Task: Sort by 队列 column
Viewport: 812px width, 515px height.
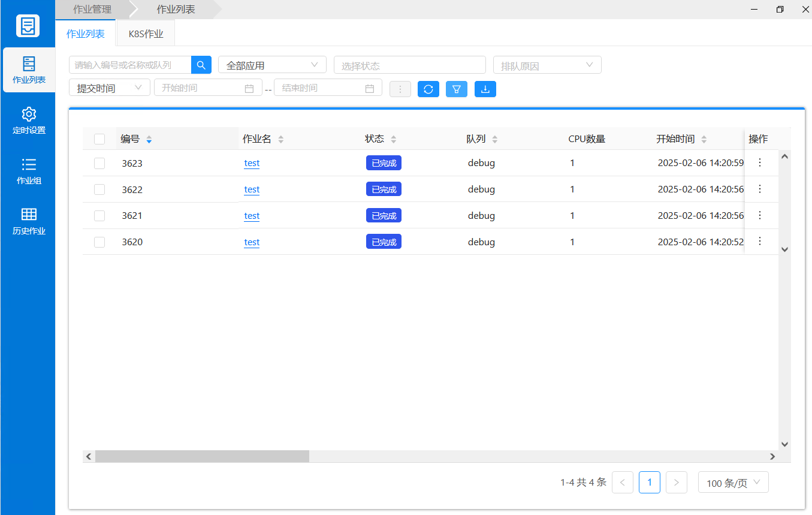Action: [495, 139]
